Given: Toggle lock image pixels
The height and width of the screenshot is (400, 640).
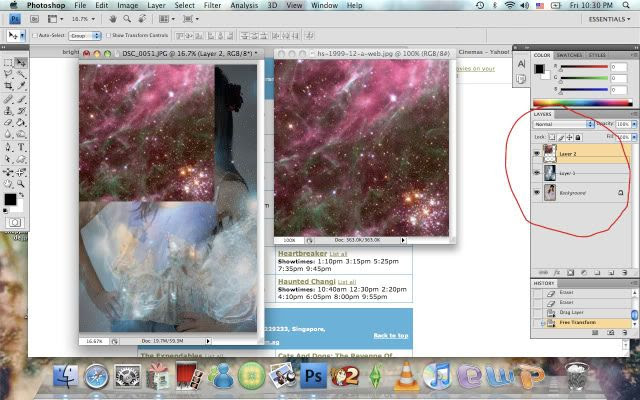Looking at the screenshot, I should tap(561, 137).
